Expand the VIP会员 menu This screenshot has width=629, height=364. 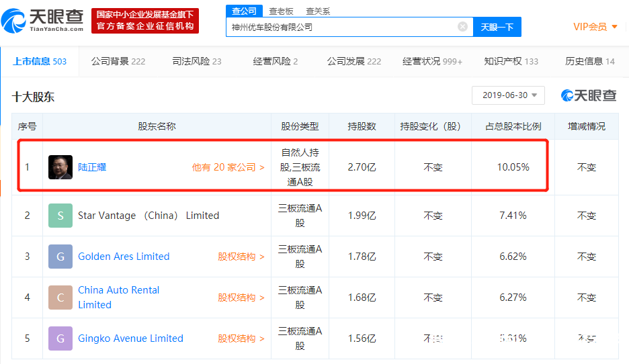[595, 27]
